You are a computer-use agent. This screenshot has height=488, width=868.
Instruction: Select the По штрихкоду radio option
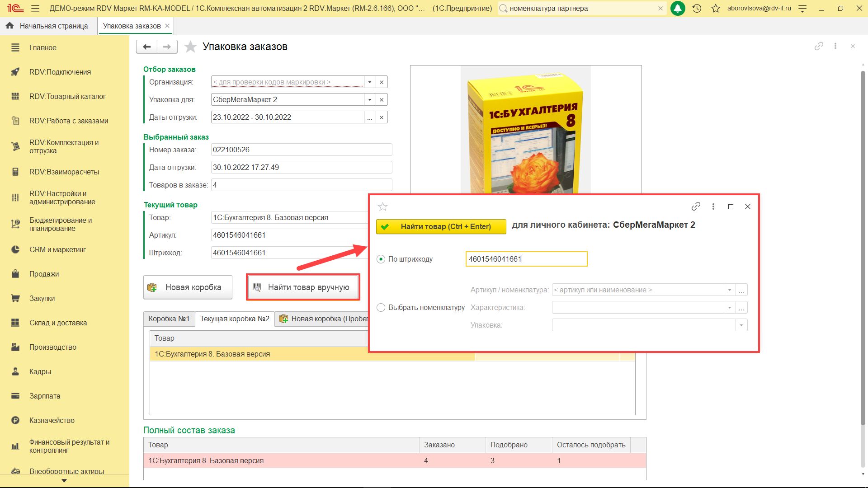coord(381,259)
